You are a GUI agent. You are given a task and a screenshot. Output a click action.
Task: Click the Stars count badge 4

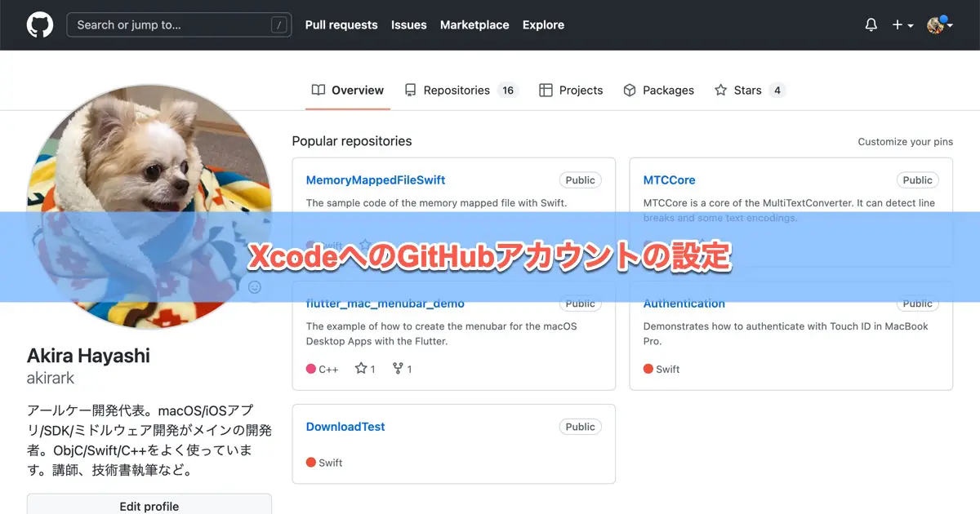777,91
